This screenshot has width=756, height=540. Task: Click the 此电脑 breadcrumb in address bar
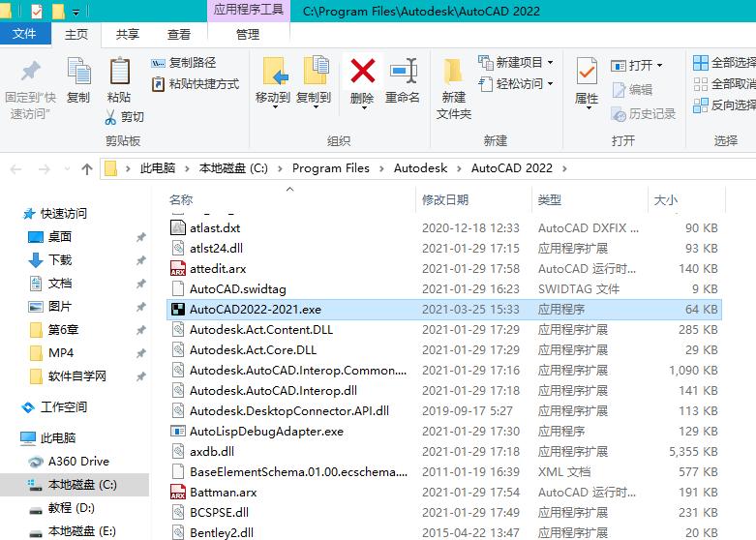click(x=158, y=168)
